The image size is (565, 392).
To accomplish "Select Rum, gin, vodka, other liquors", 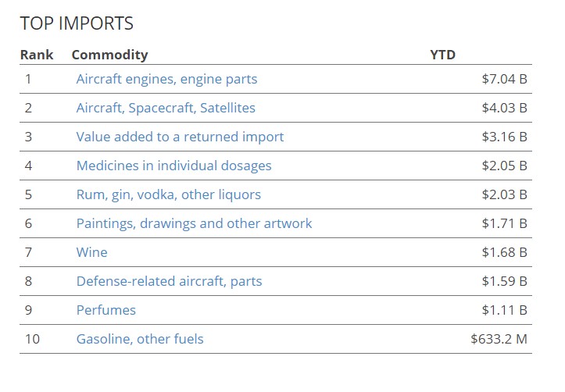I will 168,194.
